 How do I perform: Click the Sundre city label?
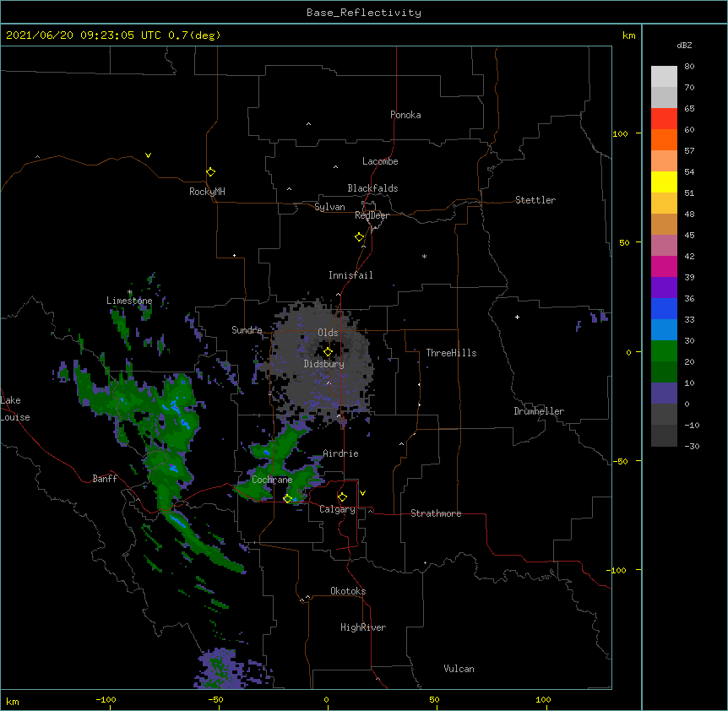click(247, 330)
